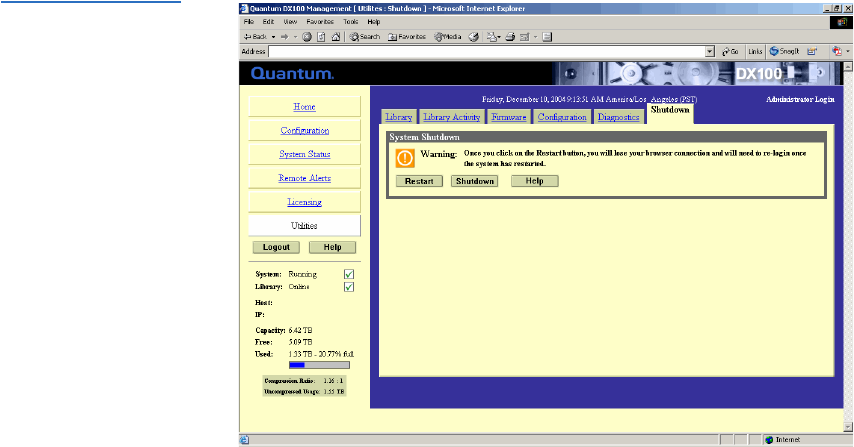Open the Favorites menu

tap(320, 22)
